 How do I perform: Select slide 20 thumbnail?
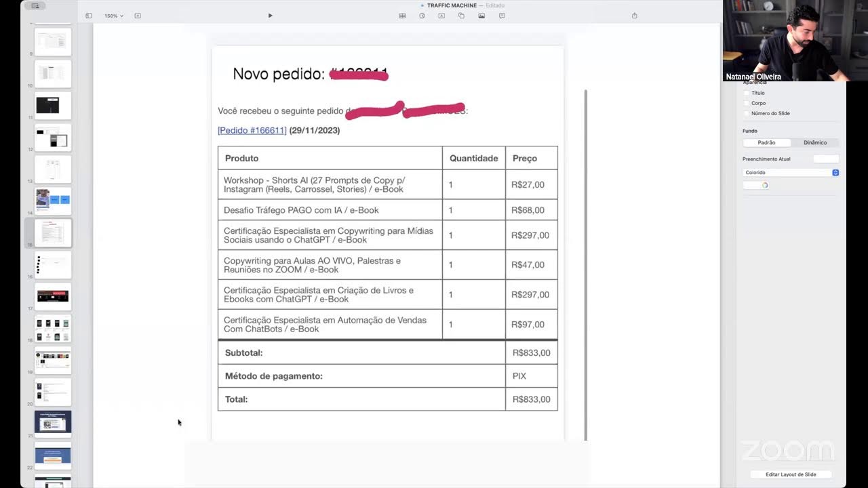[x=53, y=392]
